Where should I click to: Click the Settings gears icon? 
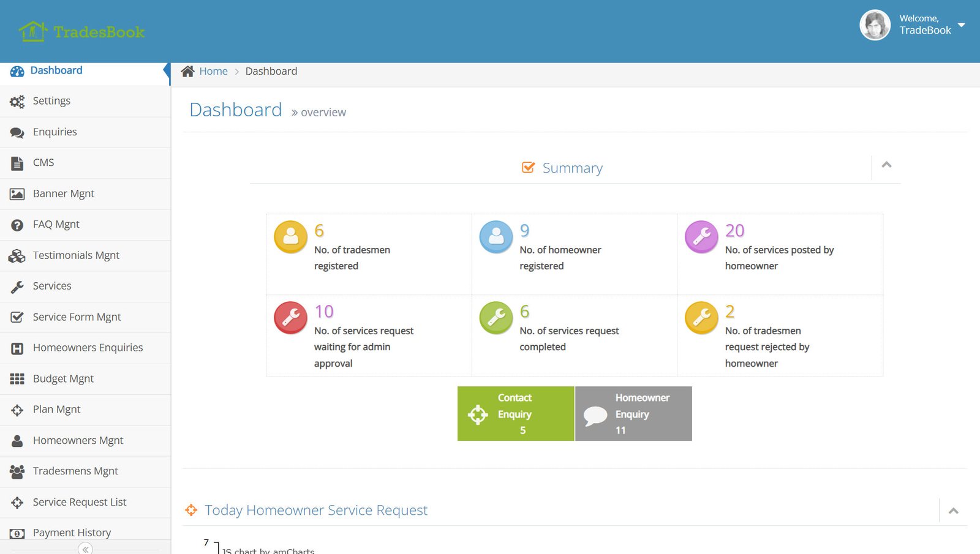pos(17,102)
